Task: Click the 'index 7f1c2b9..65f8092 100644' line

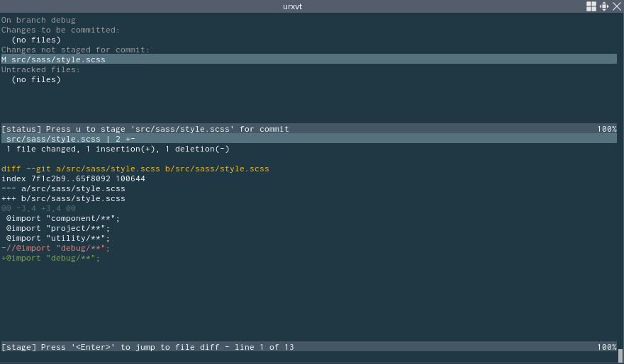Action: click(x=73, y=178)
